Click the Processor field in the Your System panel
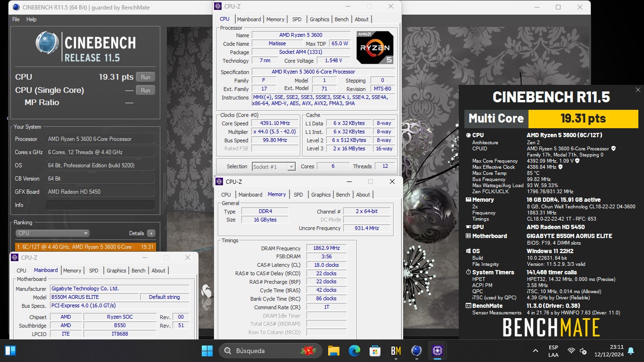 tap(100, 139)
